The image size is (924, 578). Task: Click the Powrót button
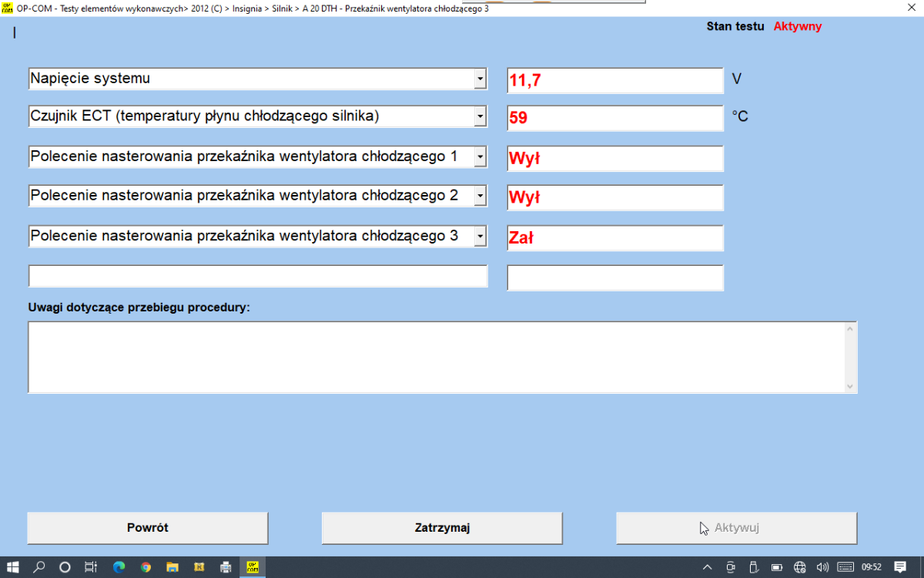click(x=148, y=528)
